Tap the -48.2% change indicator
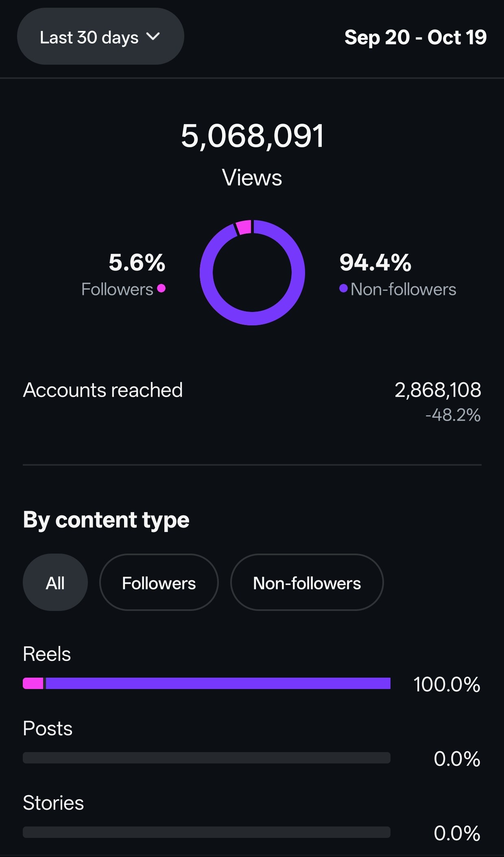Viewport: 504px width, 857px height. click(x=453, y=415)
